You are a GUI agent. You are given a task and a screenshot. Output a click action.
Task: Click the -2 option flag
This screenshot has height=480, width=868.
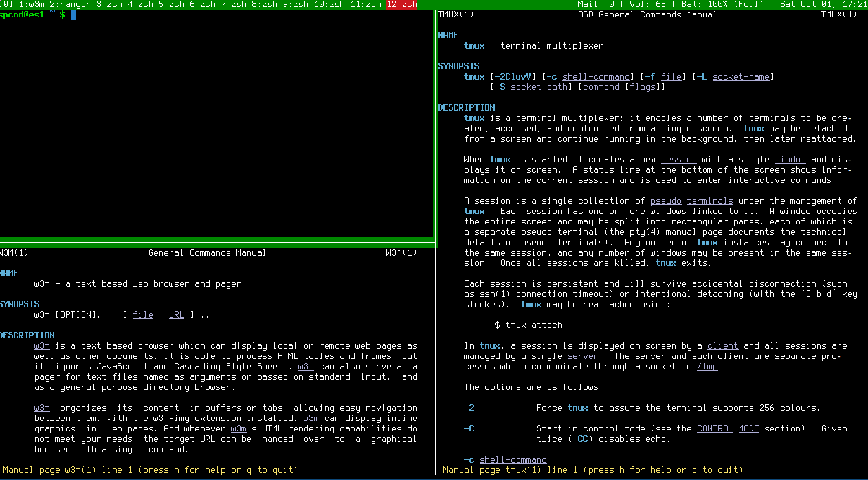(469, 408)
